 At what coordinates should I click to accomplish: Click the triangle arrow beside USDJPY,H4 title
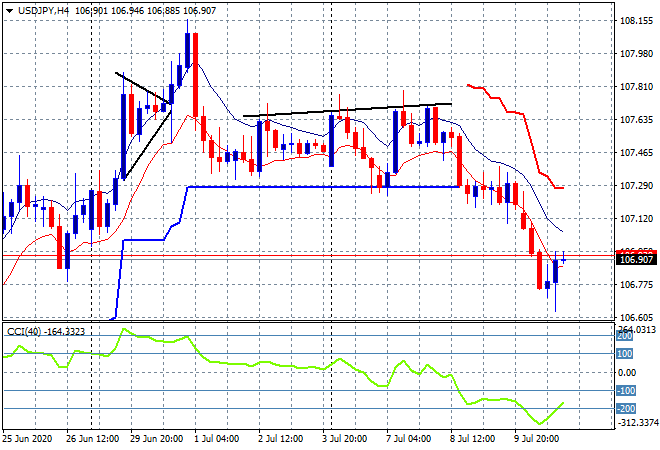[9, 11]
